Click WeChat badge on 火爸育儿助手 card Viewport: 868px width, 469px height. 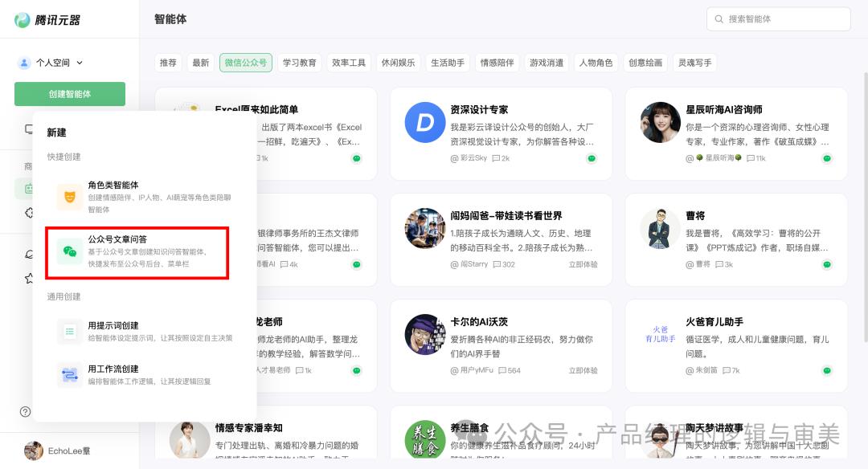click(826, 370)
